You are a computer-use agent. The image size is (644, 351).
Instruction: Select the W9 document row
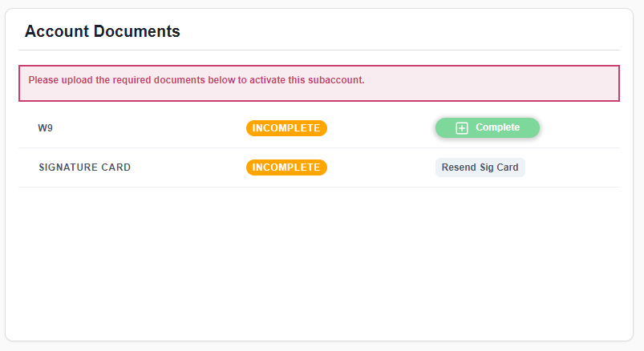pyautogui.click(x=160, y=128)
